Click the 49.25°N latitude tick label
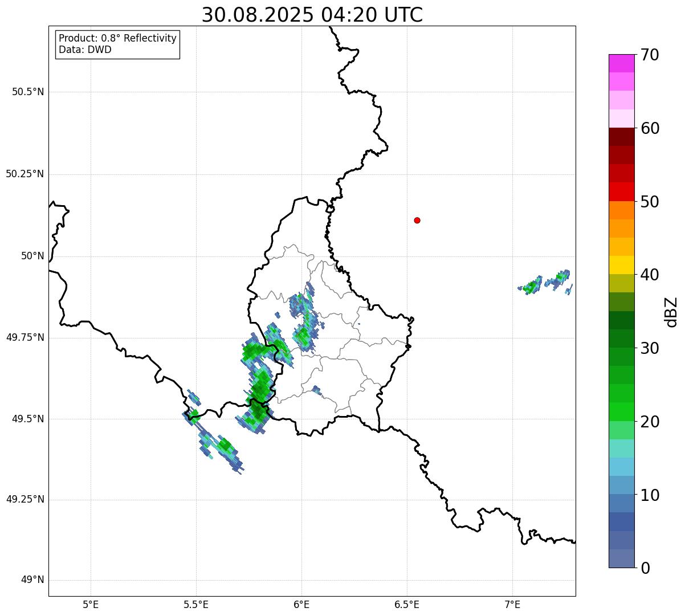Screen dimensions: 685x616 pyautogui.click(x=25, y=499)
